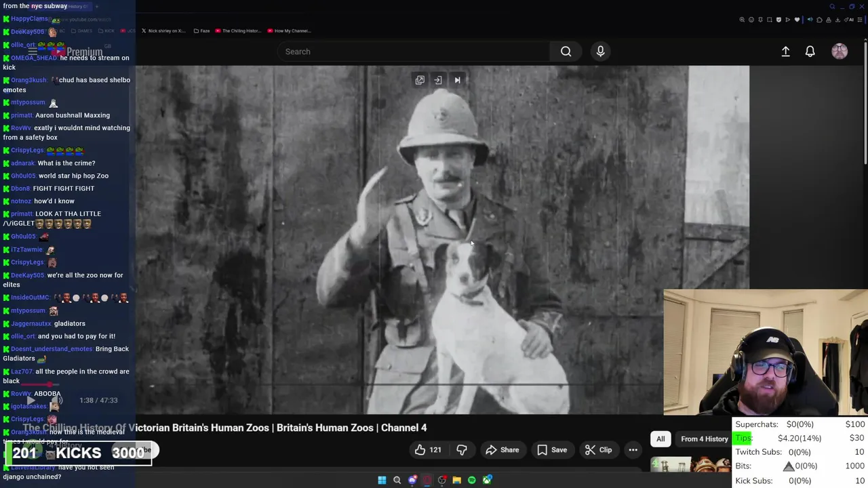This screenshot has height=488, width=868.
Task: Click chat message 'What is the crime?'
Action: tap(66, 163)
